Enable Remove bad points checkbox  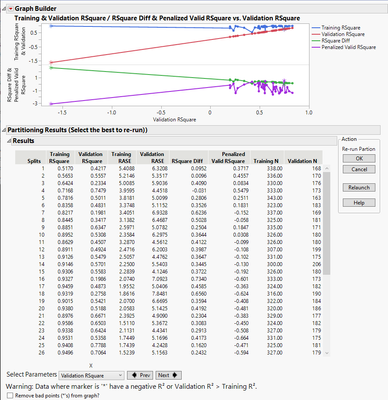point(10,396)
